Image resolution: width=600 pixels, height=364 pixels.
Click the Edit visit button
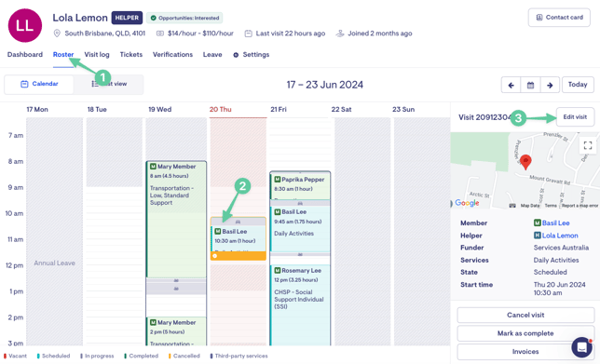click(575, 117)
